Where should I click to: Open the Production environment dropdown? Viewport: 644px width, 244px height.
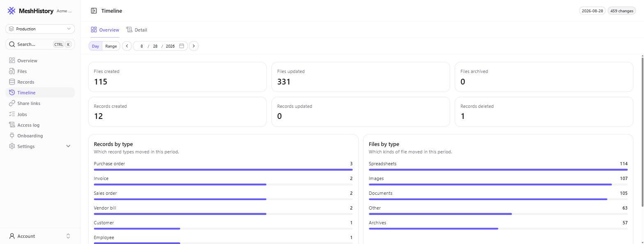[x=40, y=29]
